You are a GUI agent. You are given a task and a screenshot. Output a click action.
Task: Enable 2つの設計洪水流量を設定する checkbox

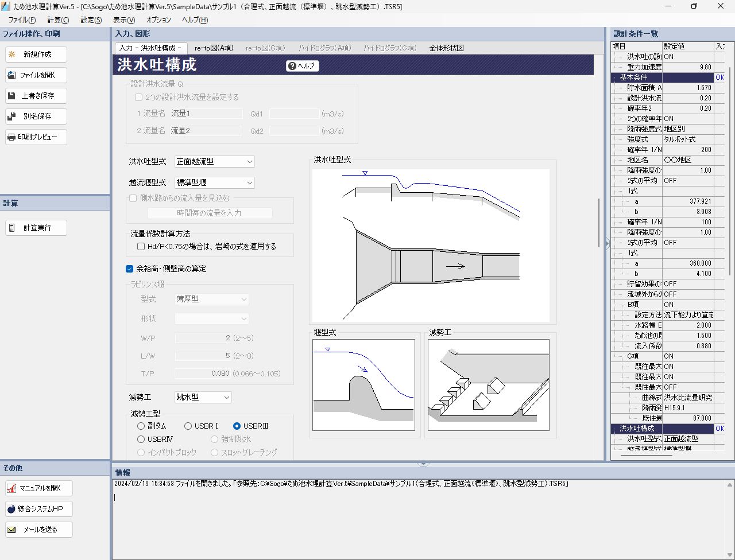pyautogui.click(x=138, y=98)
